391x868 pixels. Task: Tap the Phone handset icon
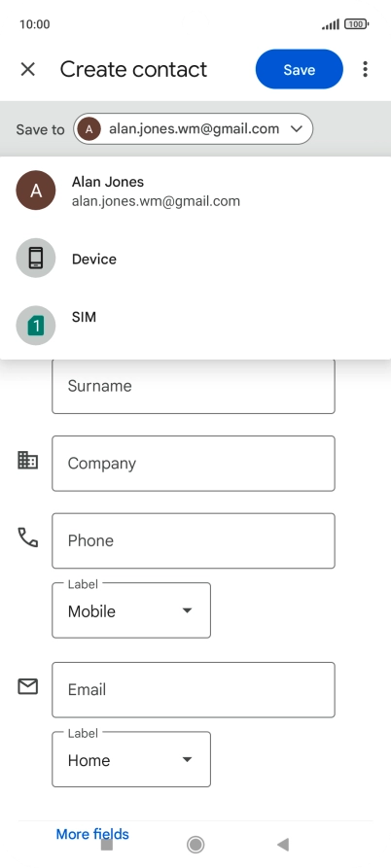click(27, 537)
